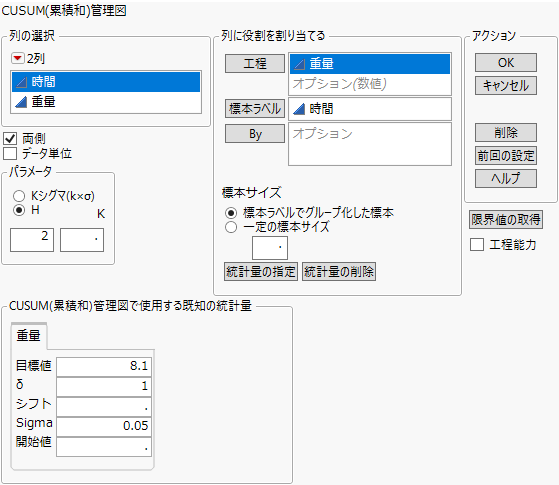Click the icon beside 重量 in 工程 role
This screenshot has height=485, width=559.
point(299,64)
